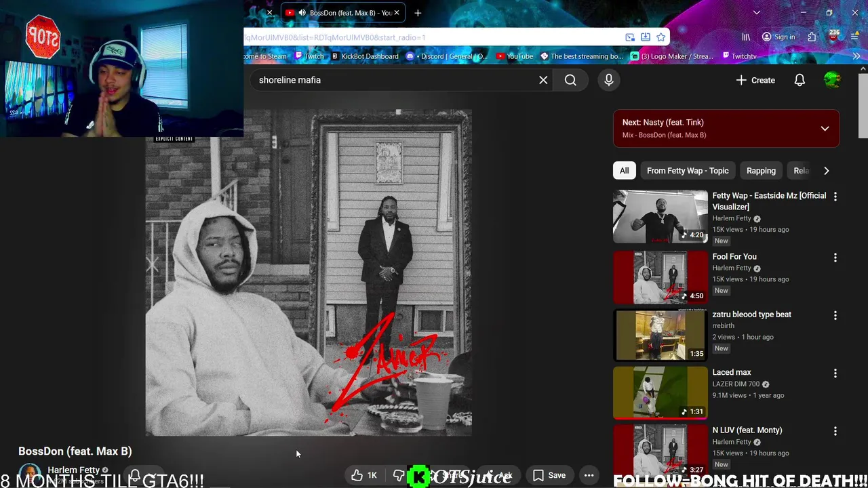Open the Logo Maker bookmark

click(672, 56)
